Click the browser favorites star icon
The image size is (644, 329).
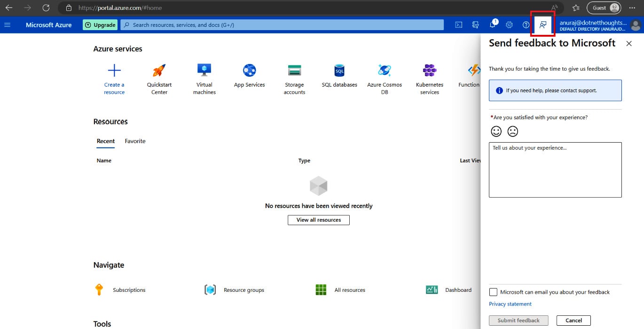[x=576, y=8]
